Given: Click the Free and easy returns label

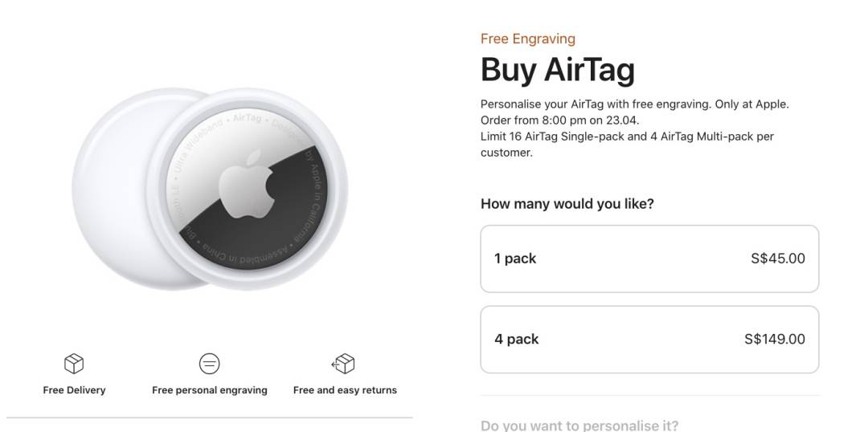Looking at the screenshot, I should 345,390.
